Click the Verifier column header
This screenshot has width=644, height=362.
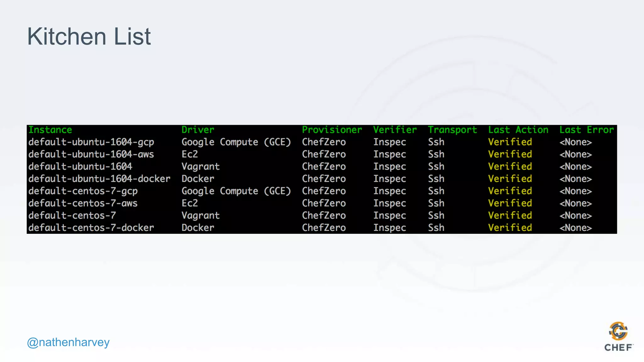(395, 130)
